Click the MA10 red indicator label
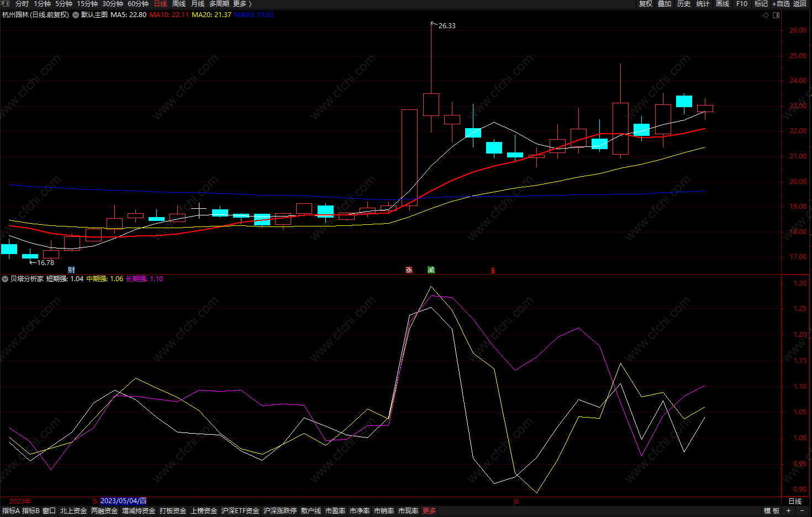Image resolution: width=812 pixels, height=517 pixels. pyautogui.click(x=169, y=15)
